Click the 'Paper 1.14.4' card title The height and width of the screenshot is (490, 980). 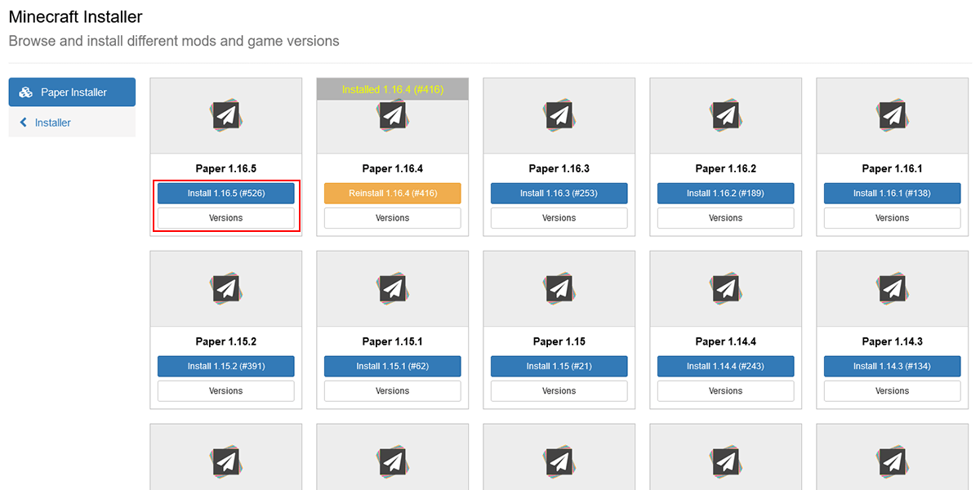pyautogui.click(x=726, y=342)
